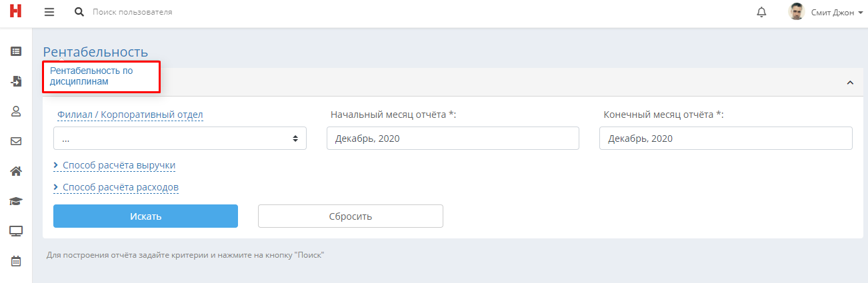Click the Искать button
868x283 pixels.
pos(145,216)
